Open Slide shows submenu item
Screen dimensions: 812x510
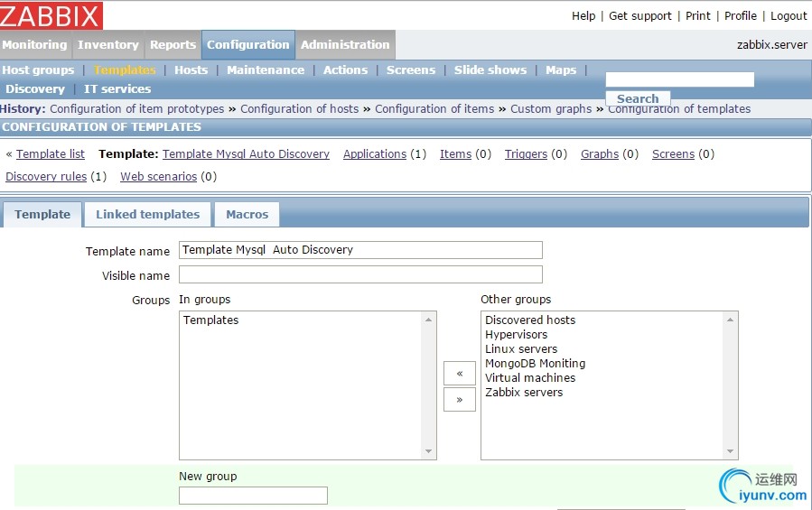point(490,70)
